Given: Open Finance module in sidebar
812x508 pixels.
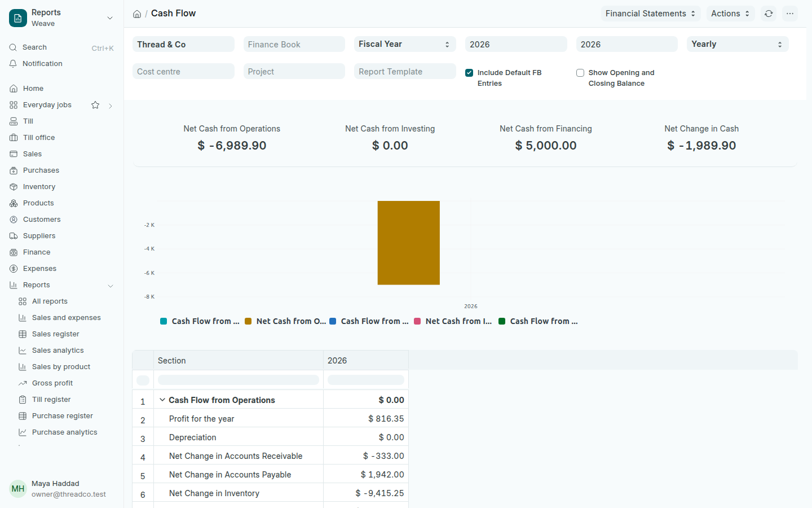Looking at the screenshot, I should [x=61, y=252].
